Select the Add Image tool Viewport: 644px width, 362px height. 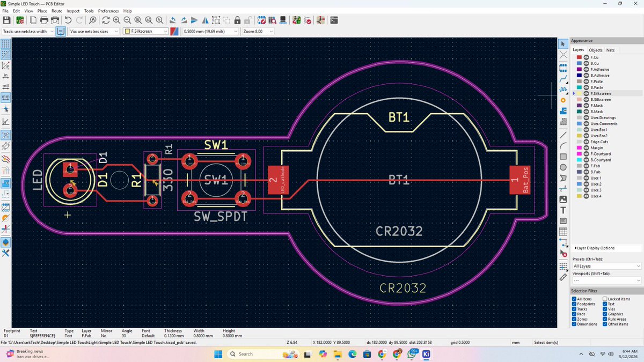(563, 199)
